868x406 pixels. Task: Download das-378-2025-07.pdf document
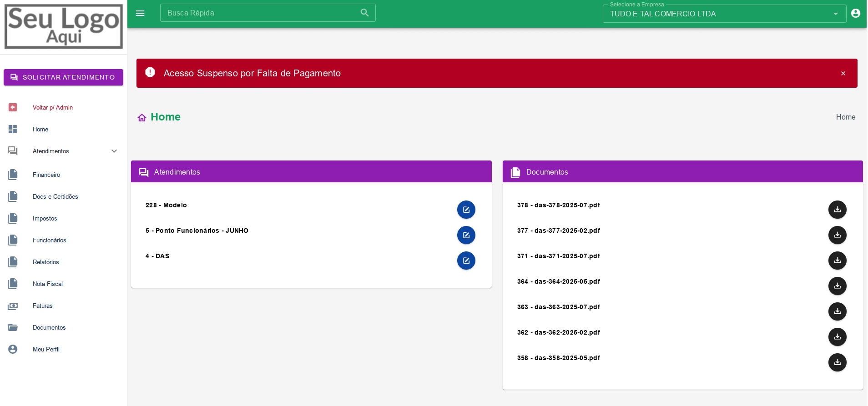[837, 210]
